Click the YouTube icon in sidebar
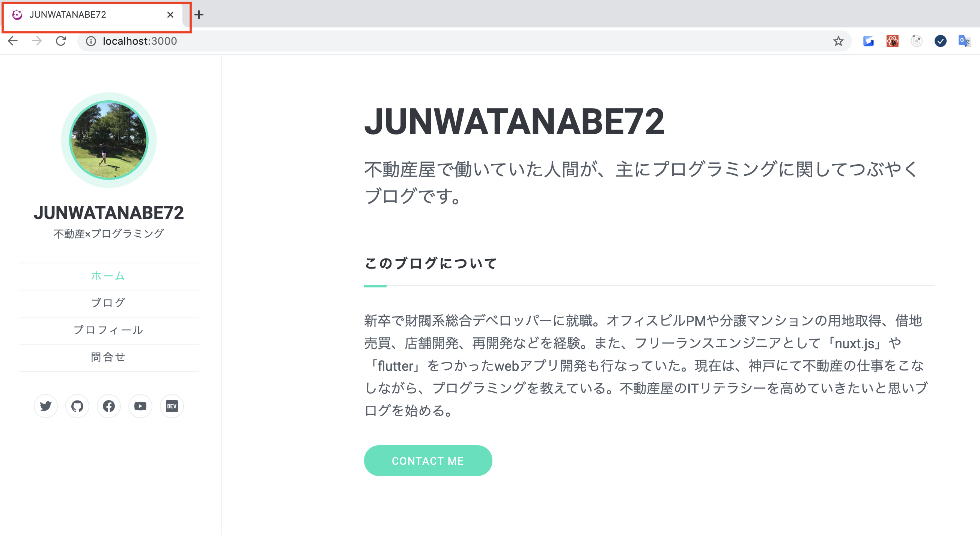This screenshot has width=980, height=535. click(x=140, y=406)
